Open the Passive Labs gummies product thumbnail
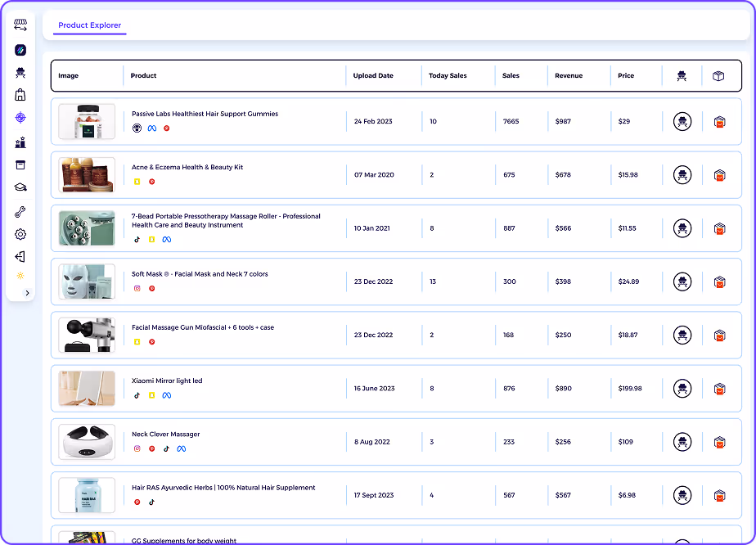 tap(87, 122)
